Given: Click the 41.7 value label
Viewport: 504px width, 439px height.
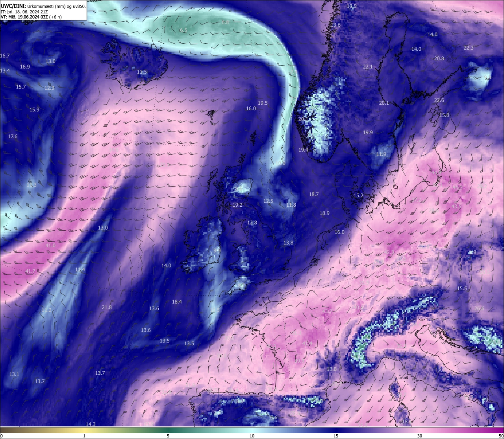Looking at the screenshot, I should [30, 271].
